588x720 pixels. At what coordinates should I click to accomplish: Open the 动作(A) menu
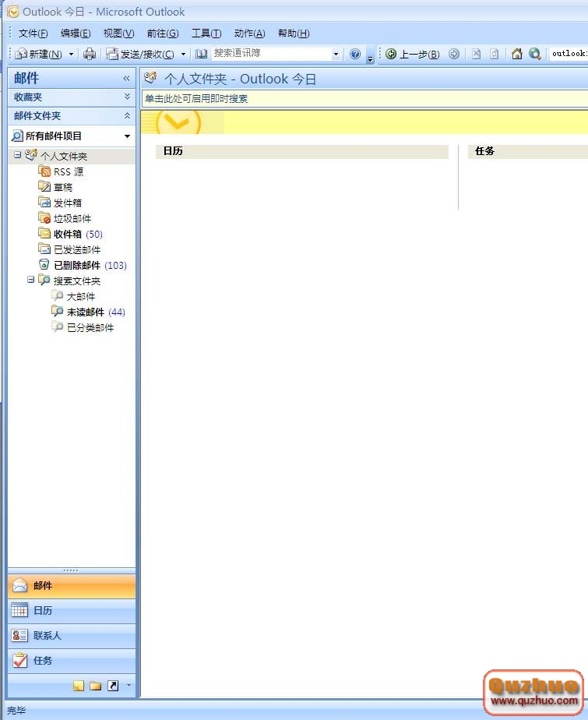(x=249, y=33)
